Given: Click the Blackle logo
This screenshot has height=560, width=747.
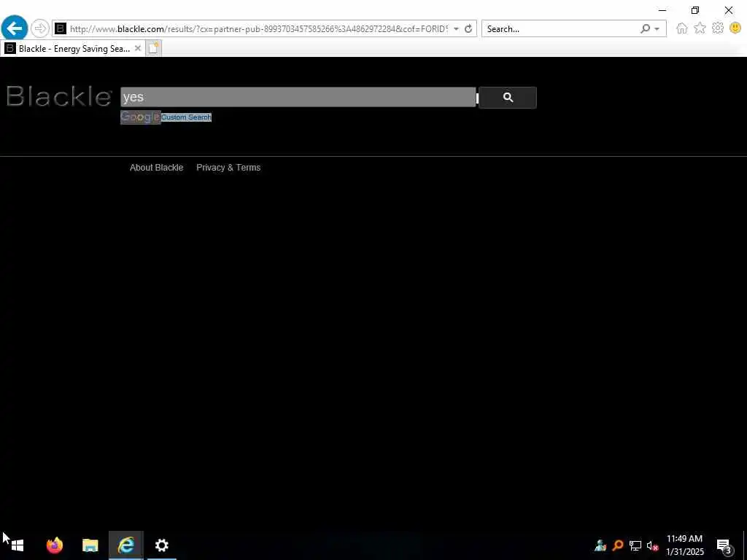Looking at the screenshot, I should click(x=59, y=96).
